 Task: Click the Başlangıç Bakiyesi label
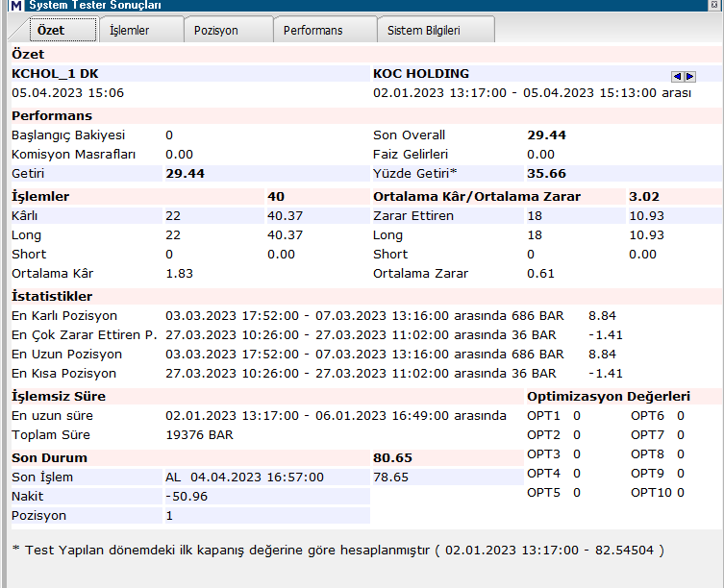point(68,135)
